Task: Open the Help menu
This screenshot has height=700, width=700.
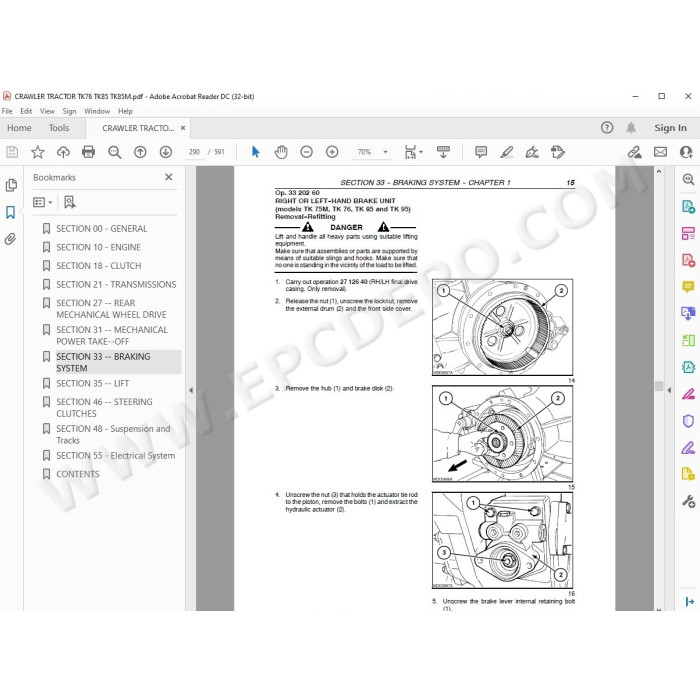Action: click(125, 111)
